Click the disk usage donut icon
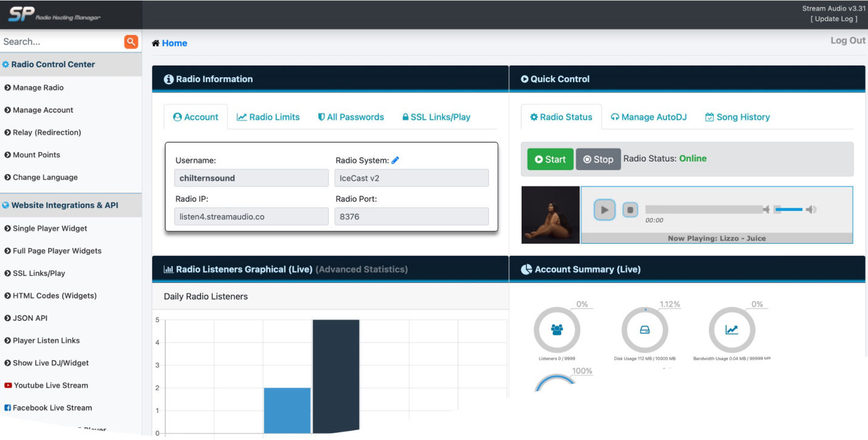Screen dimensions: 868x440 (x=644, y=330)
